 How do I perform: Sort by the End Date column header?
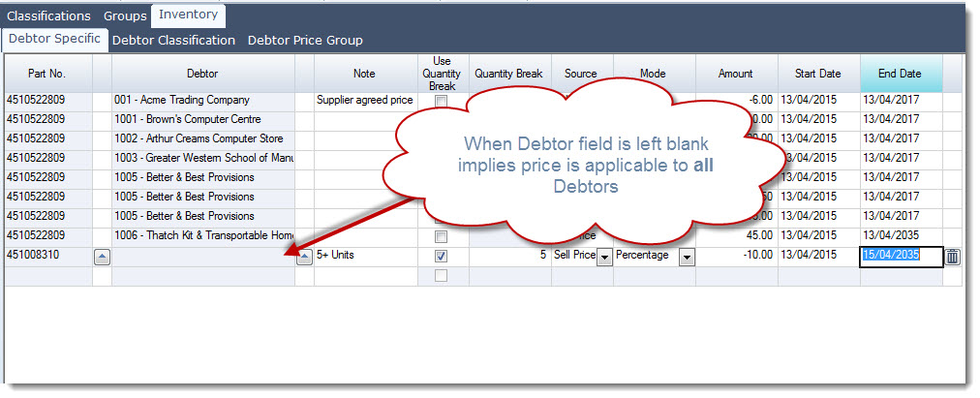pyautogui.click(x=900, y=74)
